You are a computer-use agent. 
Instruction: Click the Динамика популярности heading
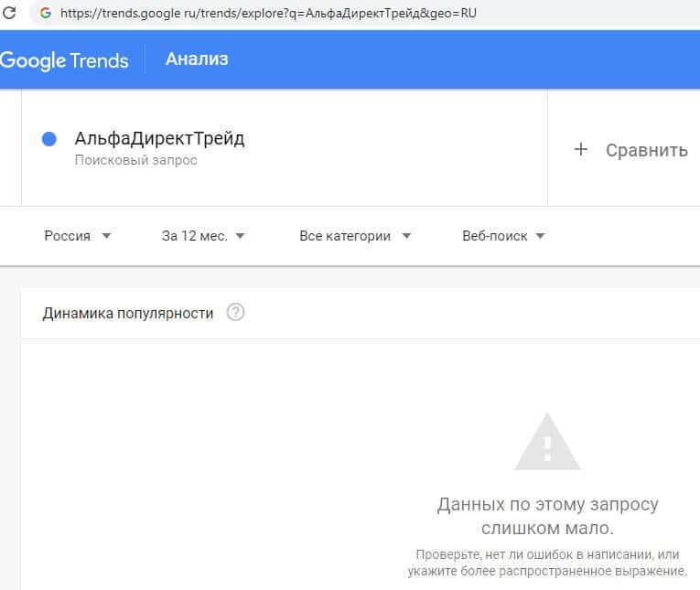click(x=128, y=314)
